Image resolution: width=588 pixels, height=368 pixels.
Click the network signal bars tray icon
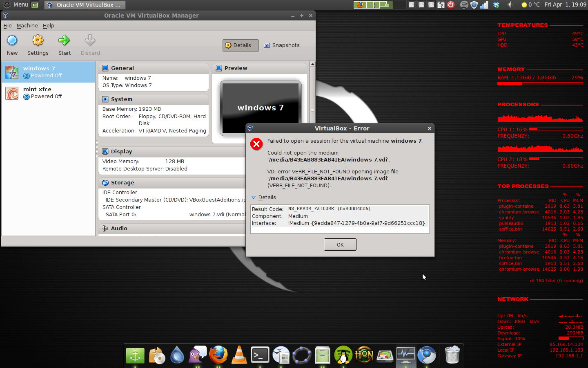[x=484, y=5]
